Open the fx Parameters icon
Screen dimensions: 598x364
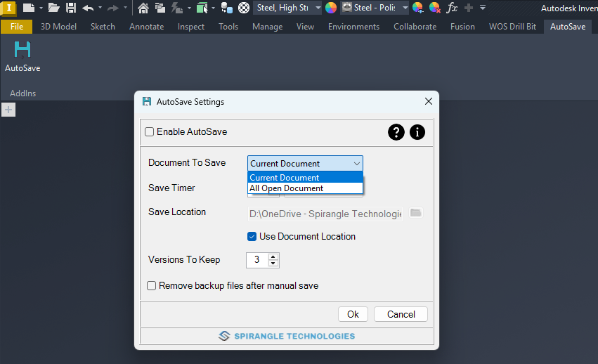point(452,8)
